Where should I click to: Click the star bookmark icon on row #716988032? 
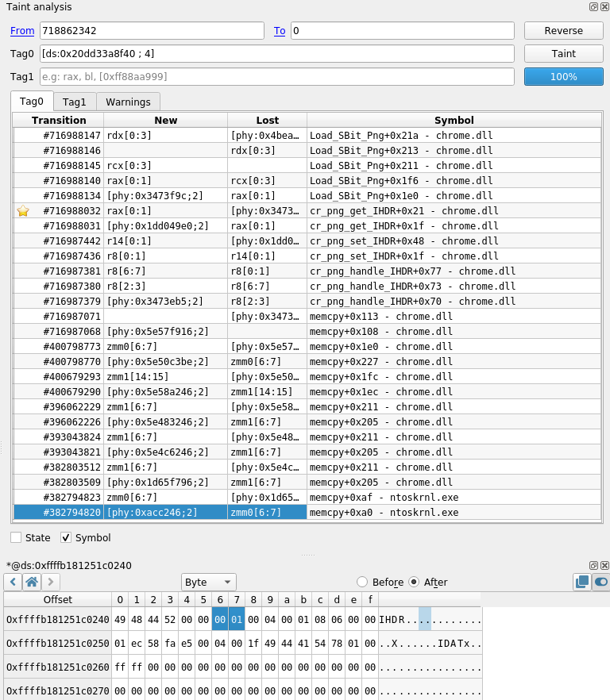pos(23,211)
